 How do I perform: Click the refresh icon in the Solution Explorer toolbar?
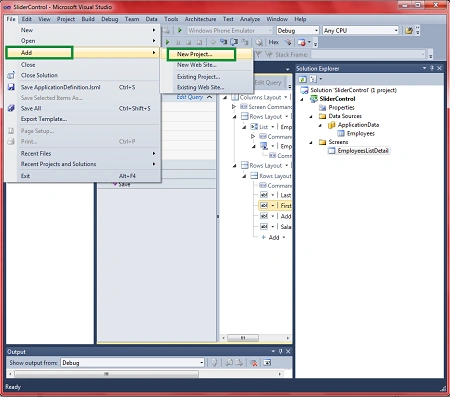coord(303,79)
